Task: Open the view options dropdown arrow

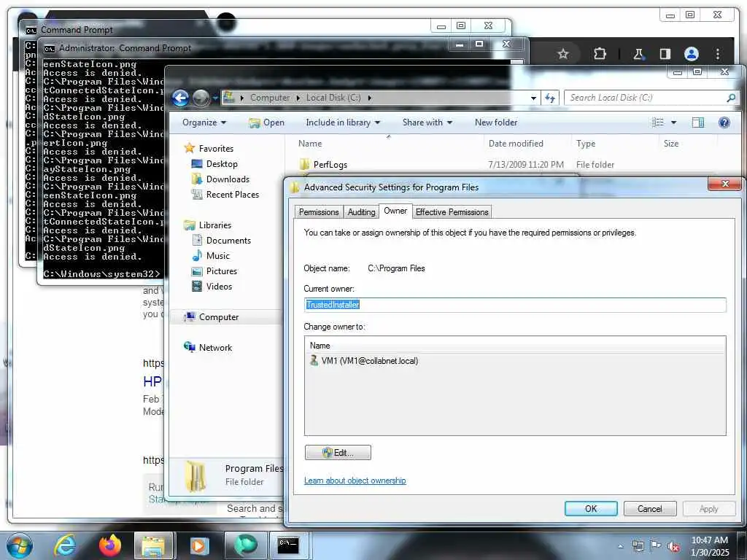Action: point(673,122)
